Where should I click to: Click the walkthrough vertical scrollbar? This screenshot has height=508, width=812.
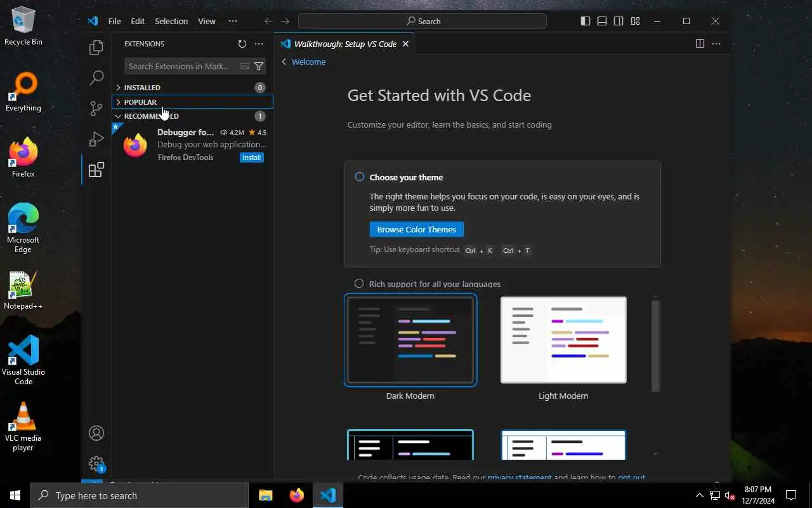click(x=656, y=345)
